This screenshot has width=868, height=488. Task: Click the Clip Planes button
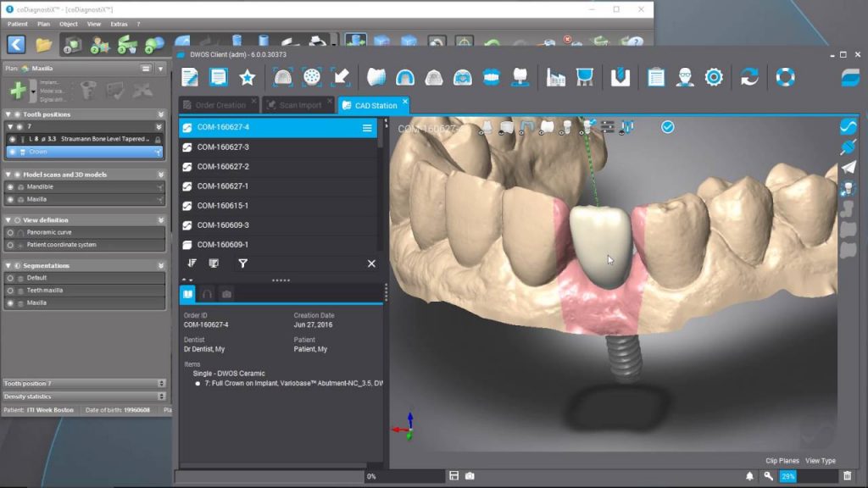pos(782,461)
